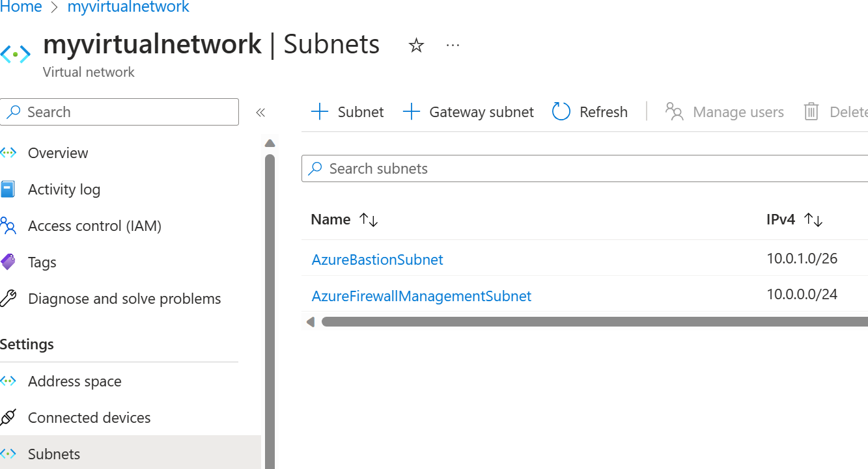Screen dimensions: 868x469
Task: Click the Address space icon
Action: (x=8, y=381)
